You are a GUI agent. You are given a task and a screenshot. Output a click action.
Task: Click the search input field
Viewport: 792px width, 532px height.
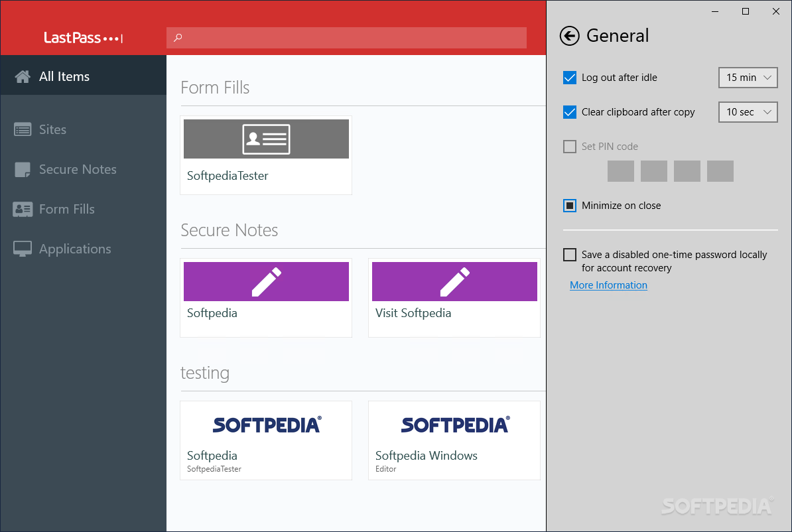pos(346,38)
